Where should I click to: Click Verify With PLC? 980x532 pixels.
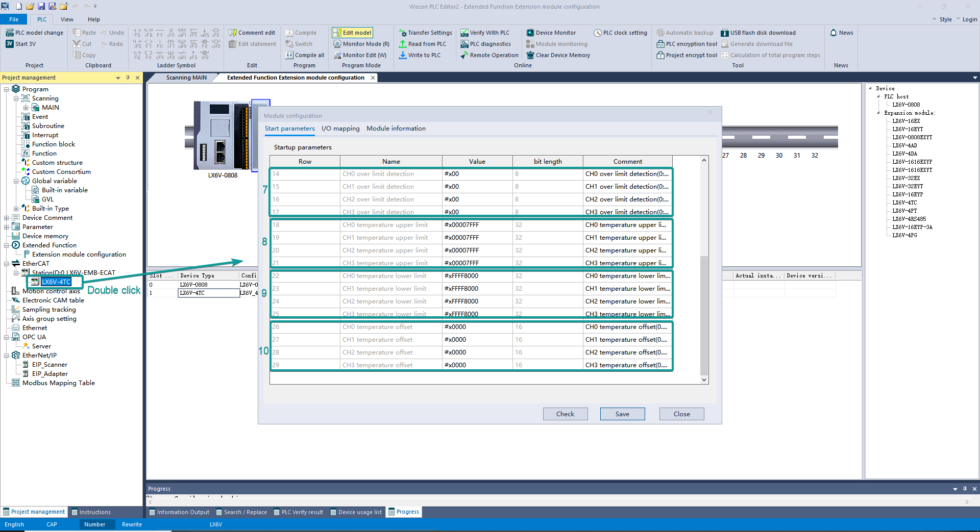485,33
